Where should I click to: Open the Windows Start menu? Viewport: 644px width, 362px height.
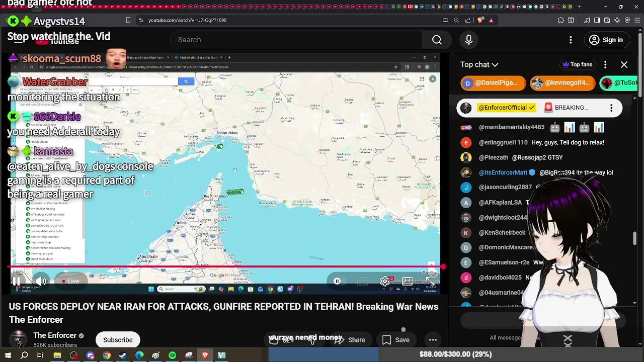click(8, 355)
